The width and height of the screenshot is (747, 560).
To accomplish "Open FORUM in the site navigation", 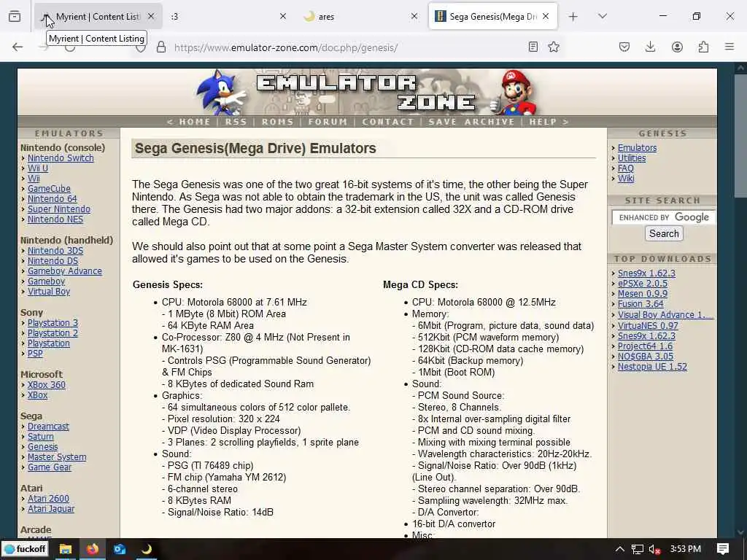I will [x=328, y=122].
